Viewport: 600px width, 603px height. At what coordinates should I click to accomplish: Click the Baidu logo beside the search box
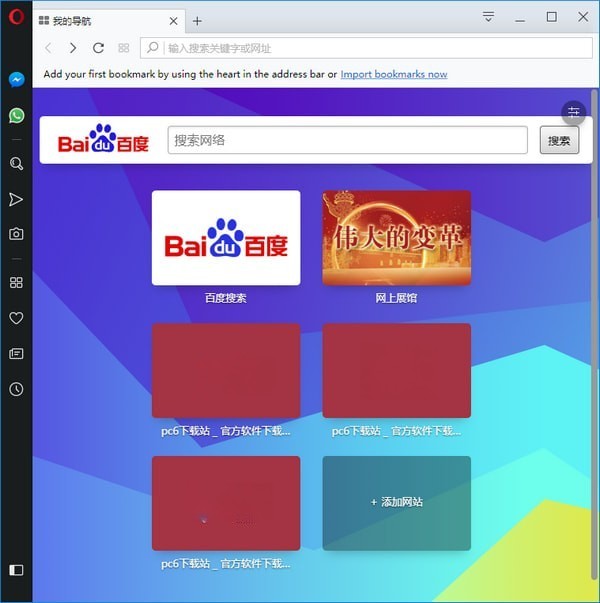point(103,138)
